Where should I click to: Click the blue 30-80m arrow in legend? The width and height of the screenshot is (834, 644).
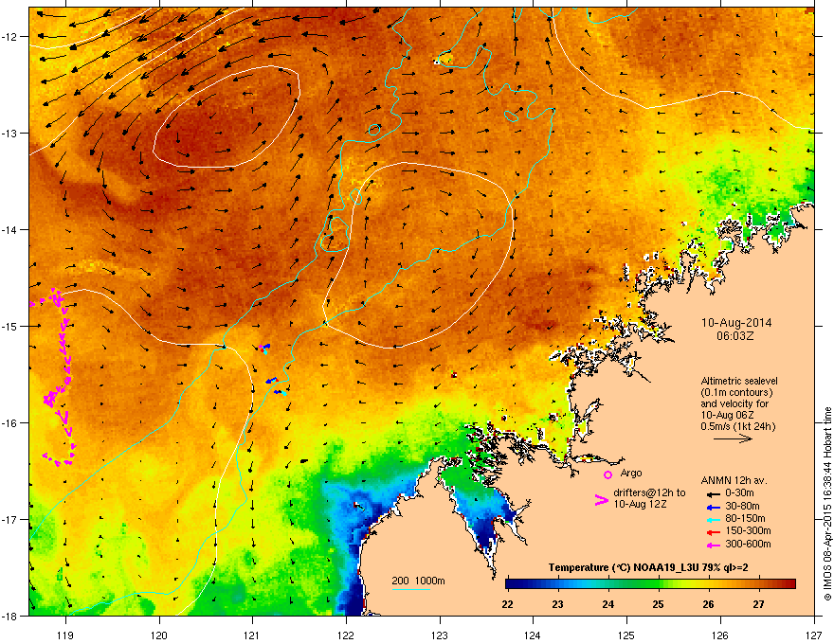[714, 508]
